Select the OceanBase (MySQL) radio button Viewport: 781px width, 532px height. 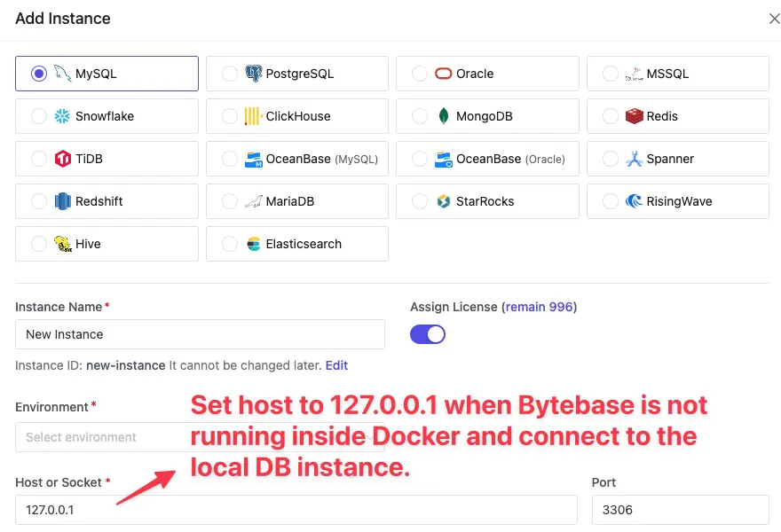(230, 159)
